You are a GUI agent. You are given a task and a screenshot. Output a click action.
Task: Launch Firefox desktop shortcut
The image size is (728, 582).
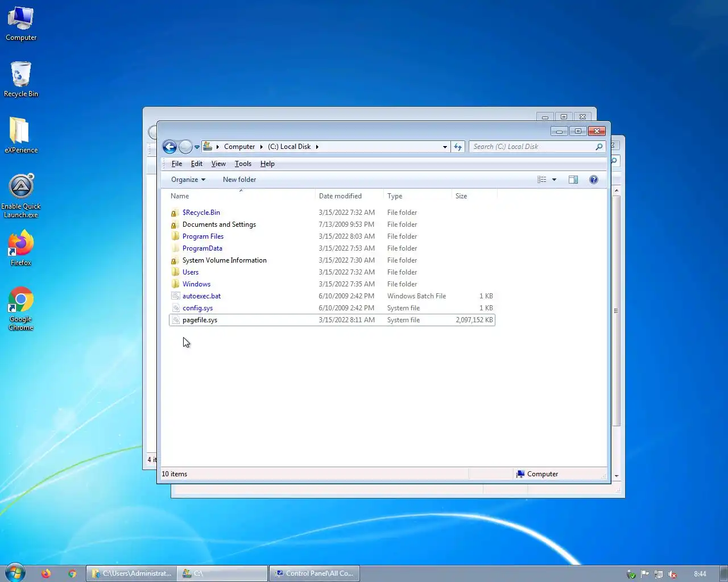tap(21, 248)
